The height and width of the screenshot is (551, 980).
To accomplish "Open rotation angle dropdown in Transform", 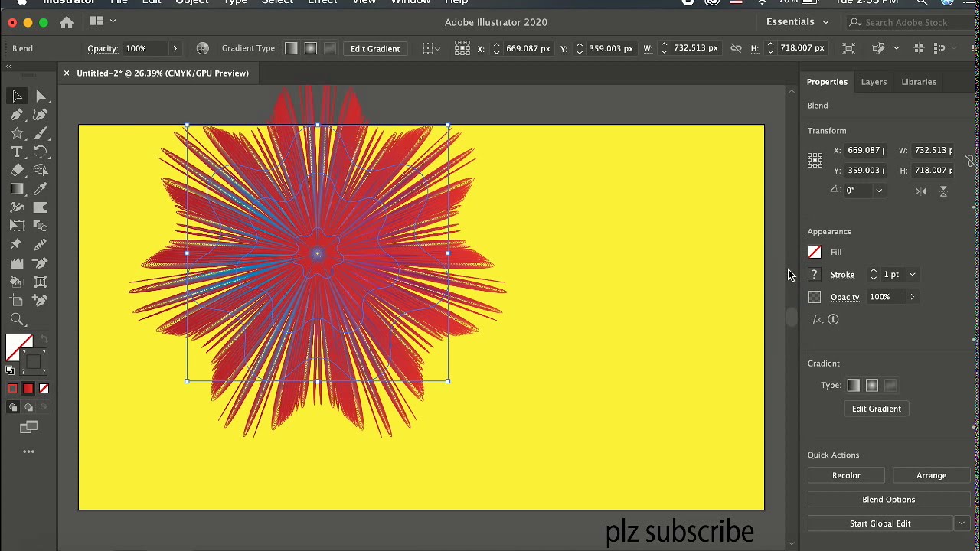I will [879, 191].
